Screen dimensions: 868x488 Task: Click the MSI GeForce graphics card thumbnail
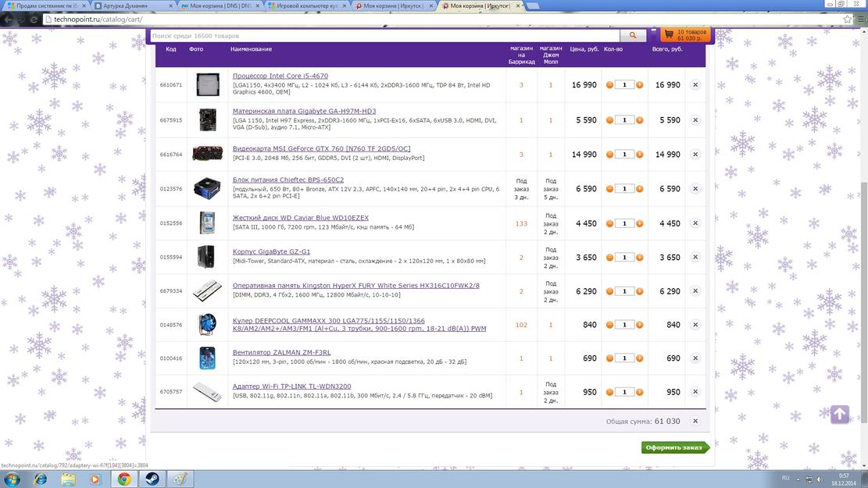click(x=208, y=153)
